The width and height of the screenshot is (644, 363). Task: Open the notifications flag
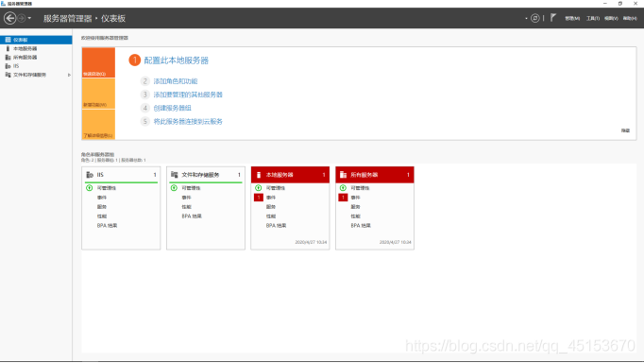tap(553, 18)
